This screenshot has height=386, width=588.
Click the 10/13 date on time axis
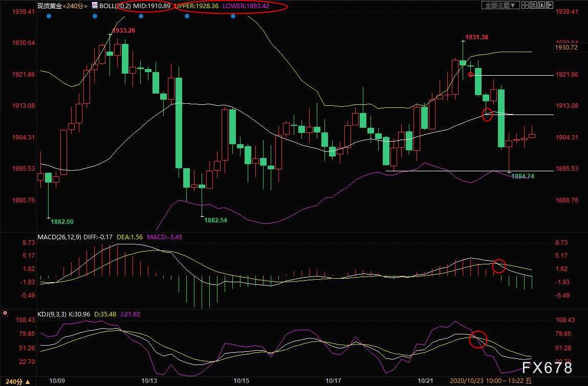point(149,381)
